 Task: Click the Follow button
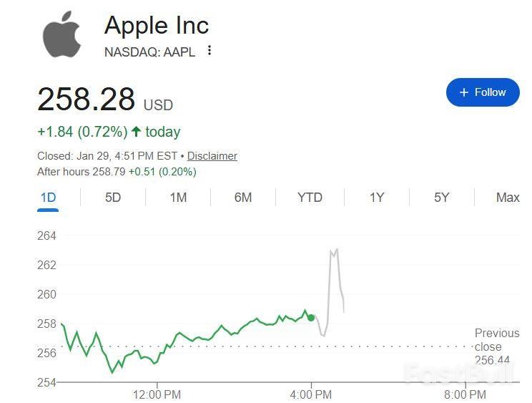pos(483,92)
